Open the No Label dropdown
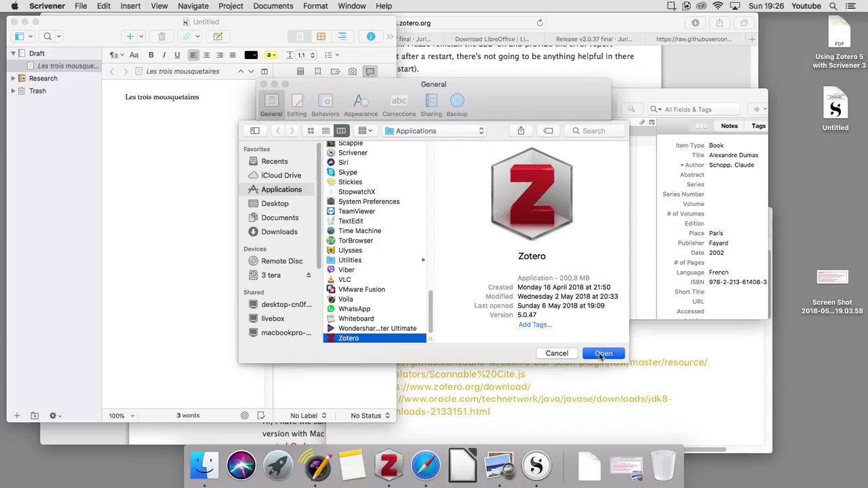Image resolution: width=868 pixels, height=488 pixels. click(x=308, y=415)
